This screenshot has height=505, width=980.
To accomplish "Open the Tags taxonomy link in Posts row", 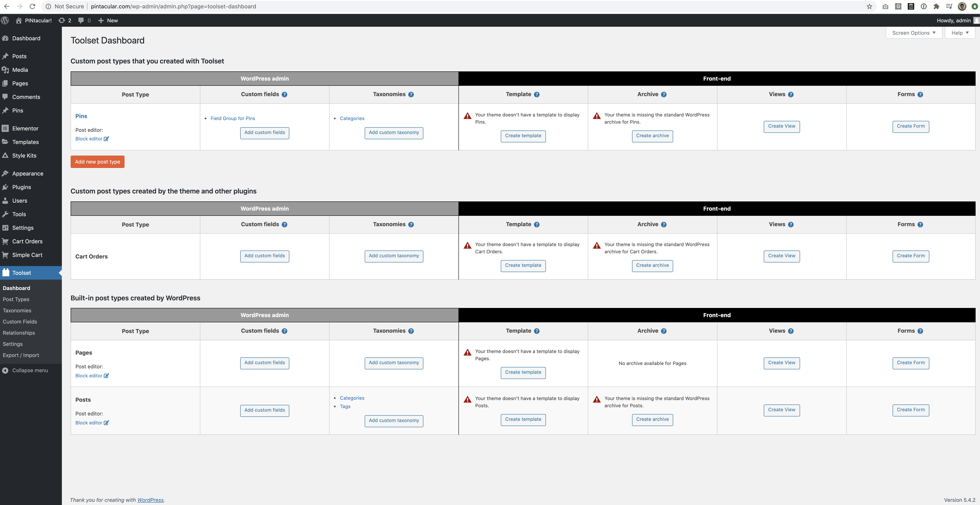I will point(345,406).
